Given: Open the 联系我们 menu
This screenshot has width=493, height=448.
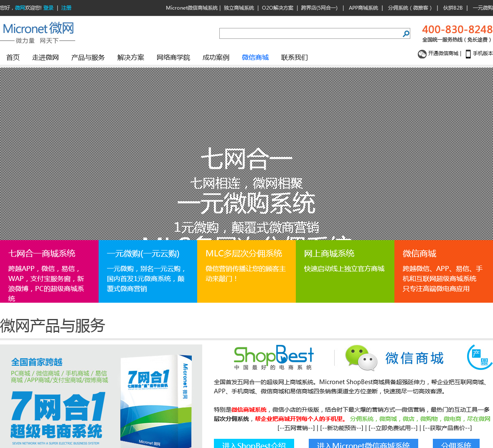Looking at the screenshot, I should coord(294,57).
